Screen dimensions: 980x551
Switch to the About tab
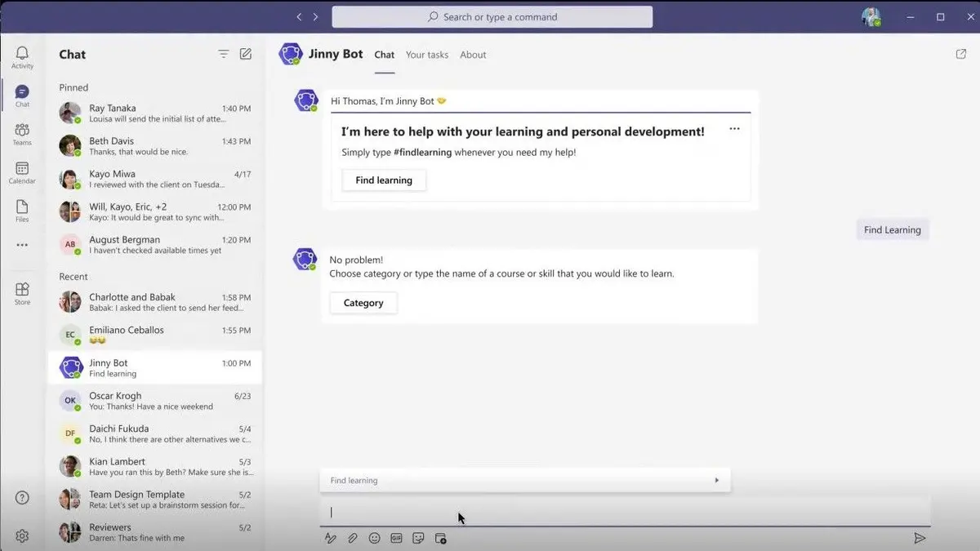tap(473, 55)
